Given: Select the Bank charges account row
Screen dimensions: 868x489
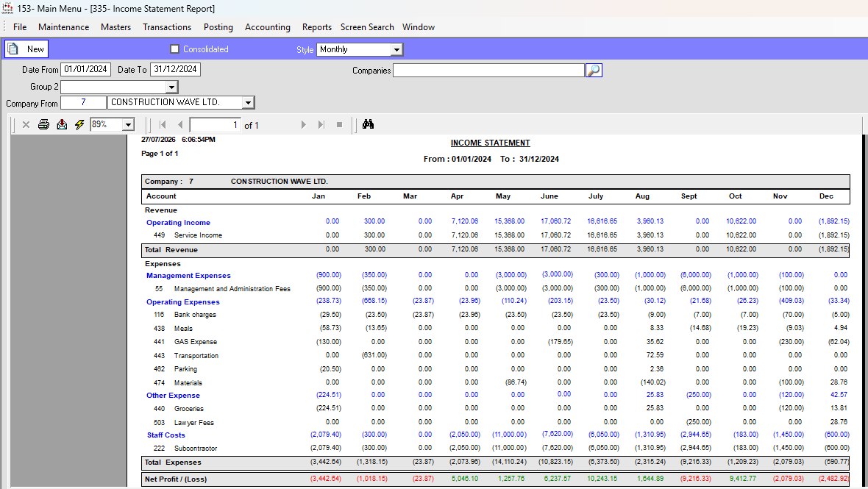Looking at the screenshot, I should [496, 315].
